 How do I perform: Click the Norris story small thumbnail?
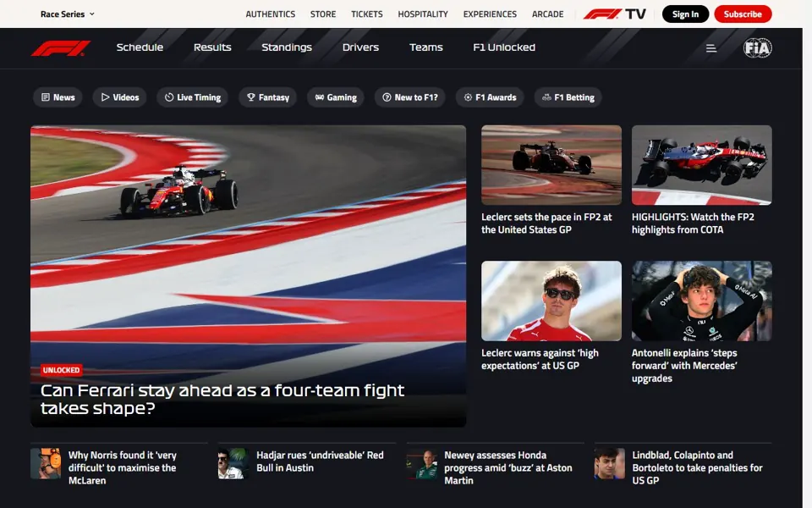tap(46, 463)
